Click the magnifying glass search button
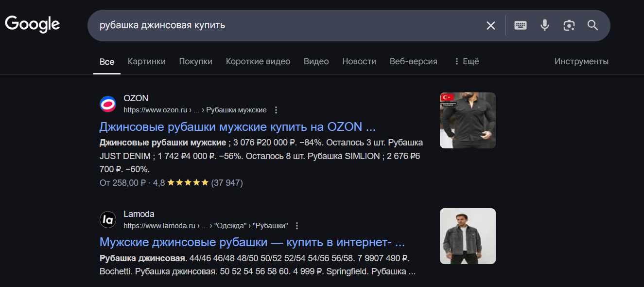 pyautogui.click(x=592, y=25)
